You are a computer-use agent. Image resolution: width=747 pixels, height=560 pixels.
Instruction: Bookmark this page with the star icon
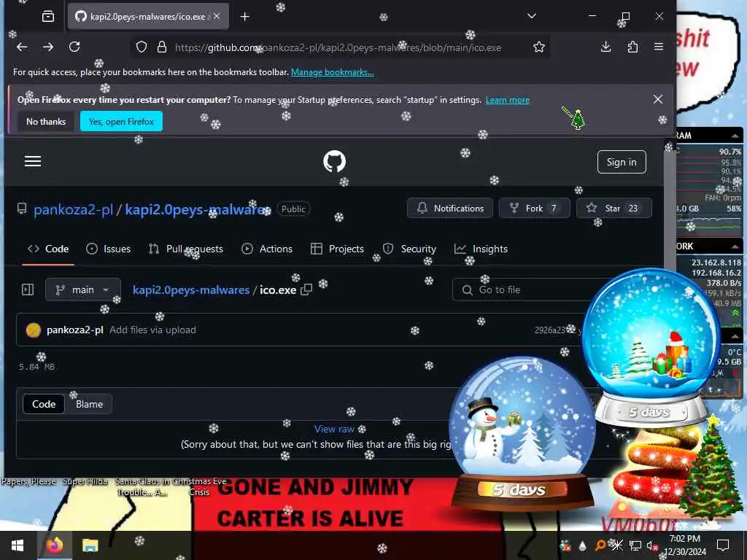[539, 47]
